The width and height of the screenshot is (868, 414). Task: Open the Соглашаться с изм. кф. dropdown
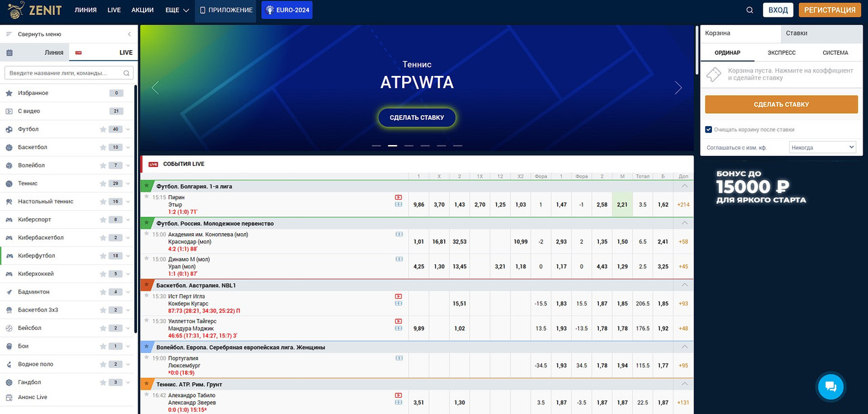823,147
